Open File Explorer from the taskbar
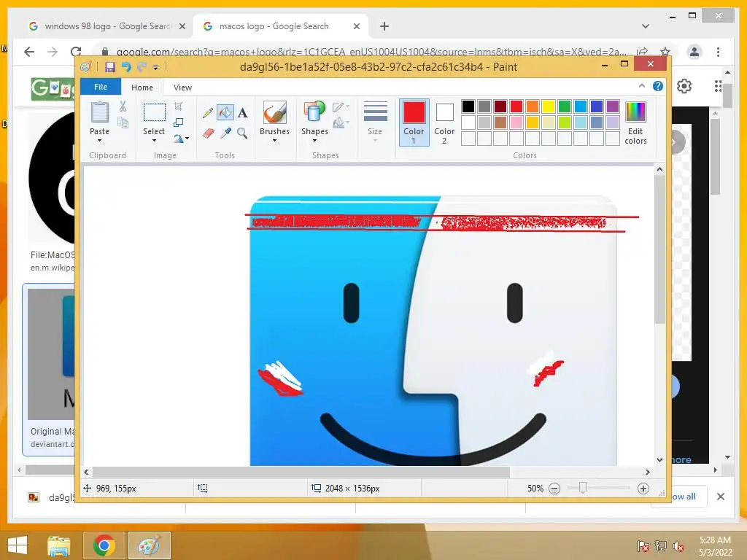The width and height of the screenshot is (747, 560). (58, 545)
